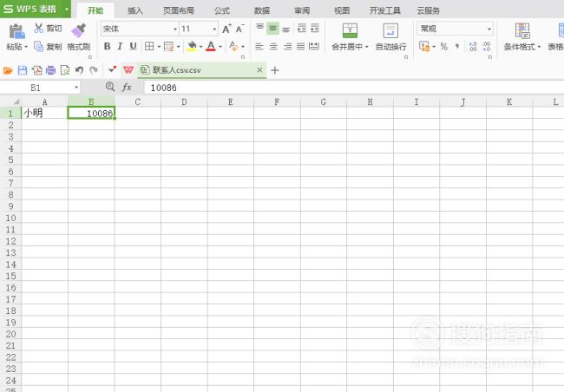Increase decimal places
This screenshot has height=392, width=564.
(473, 46)
